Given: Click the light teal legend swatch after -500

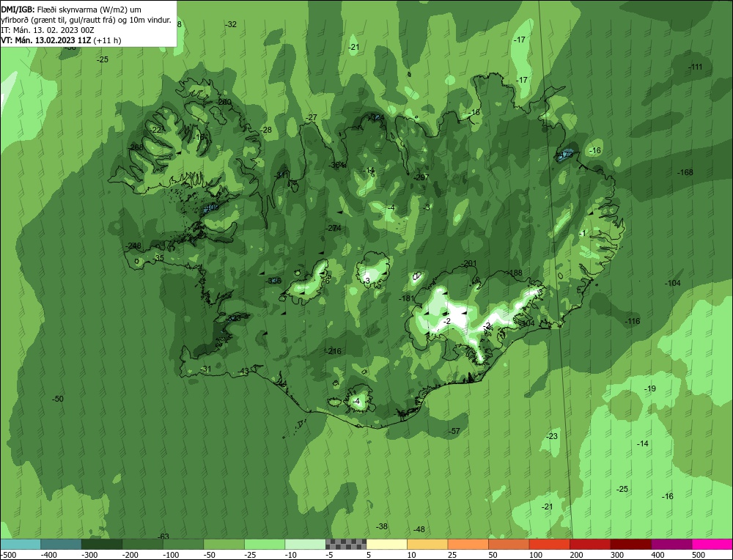Looking at the screenshot, I should [21, 544].
